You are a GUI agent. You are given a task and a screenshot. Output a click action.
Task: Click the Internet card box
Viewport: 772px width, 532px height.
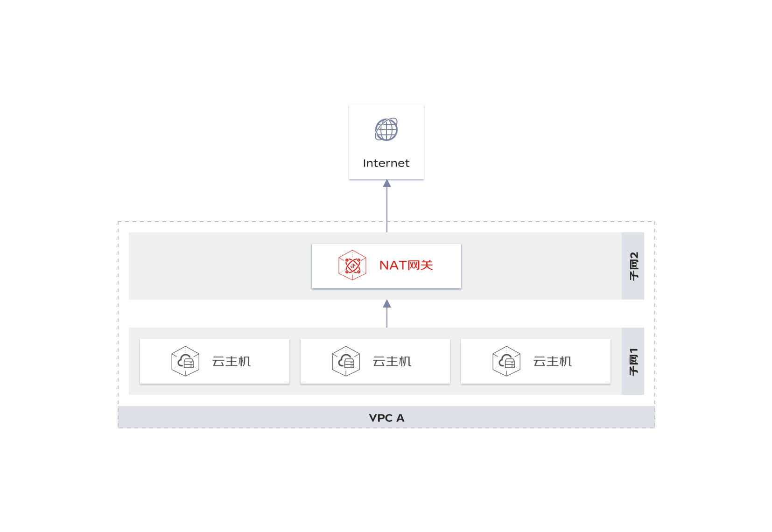click(x=386, y=142)
